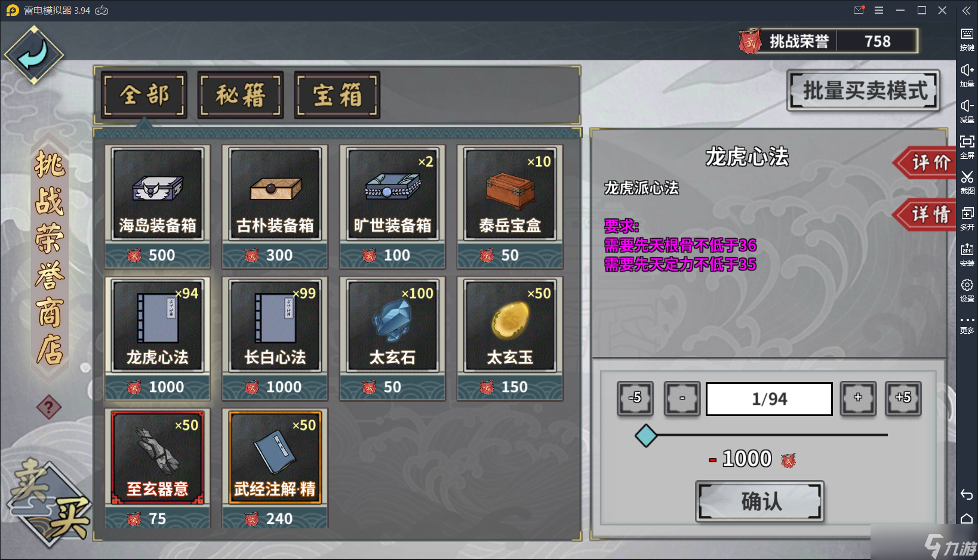This screenshot has width=978, height=560.
Task: Click the back arrow diamond icon
Action: pos(34,55)
